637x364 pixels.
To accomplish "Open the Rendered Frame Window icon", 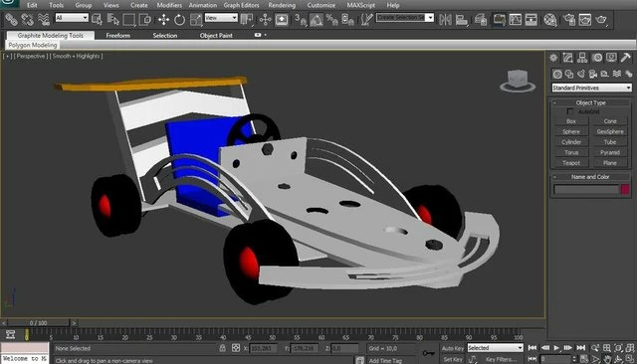I will [x=585, y=19].
